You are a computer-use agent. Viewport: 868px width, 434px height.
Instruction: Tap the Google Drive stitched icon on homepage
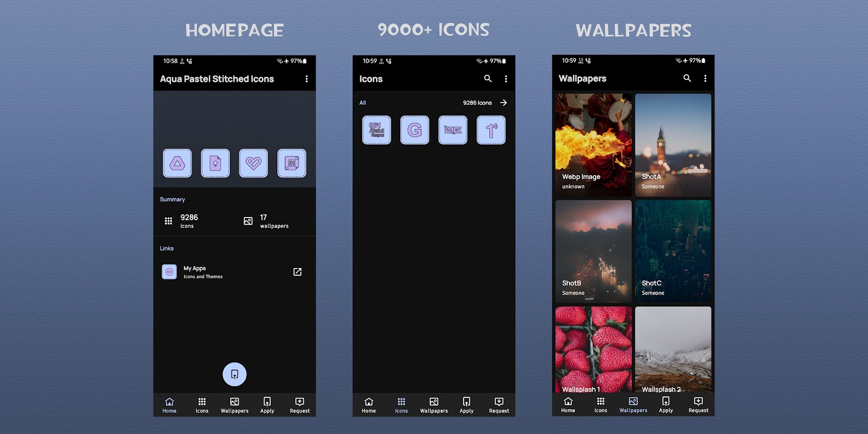tap(177, 163)
